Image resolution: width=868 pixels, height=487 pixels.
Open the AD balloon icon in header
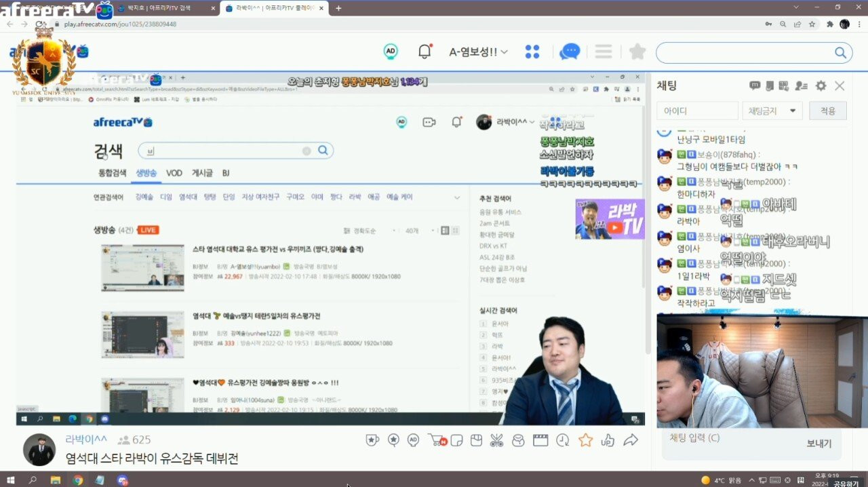click(x=391, y=52)
